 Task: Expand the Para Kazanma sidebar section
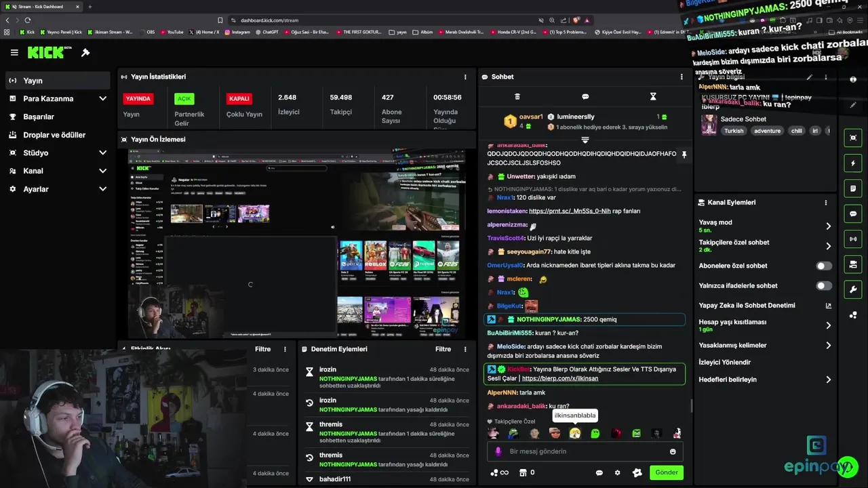(x=57, y=99)
